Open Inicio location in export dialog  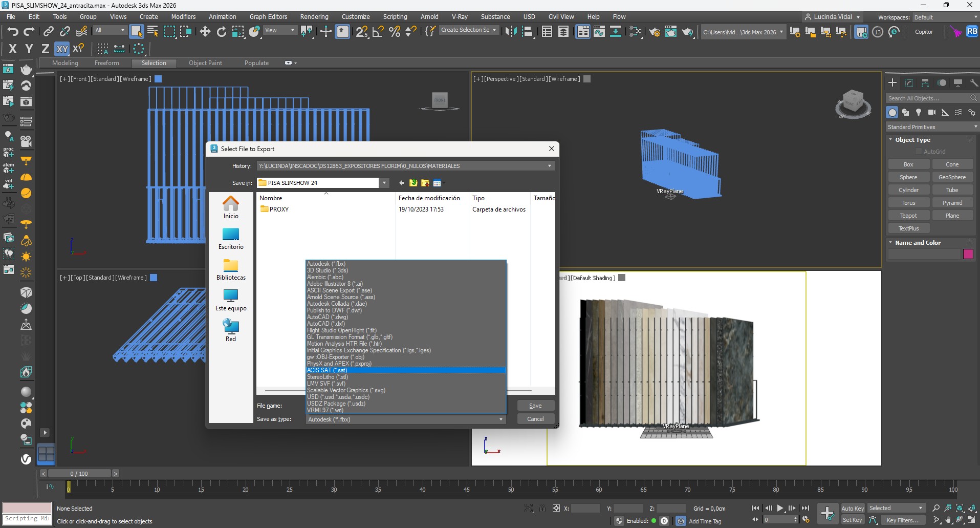231,207
